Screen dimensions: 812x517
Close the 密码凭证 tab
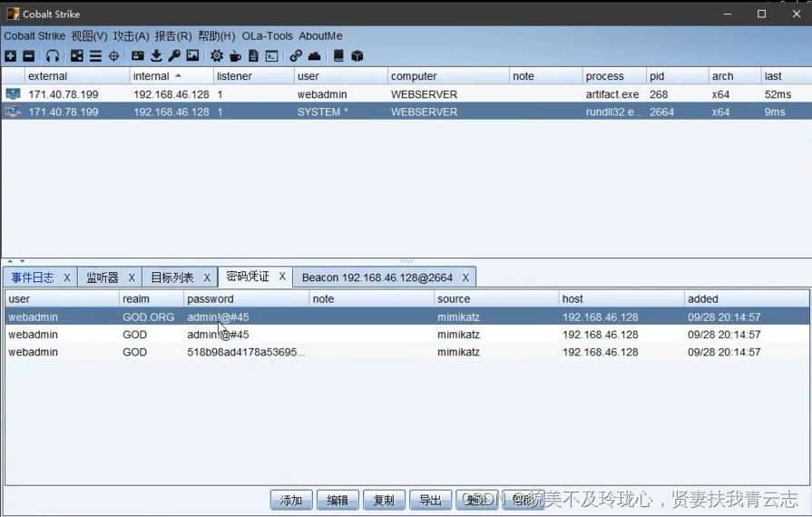[x=282, y=277]
